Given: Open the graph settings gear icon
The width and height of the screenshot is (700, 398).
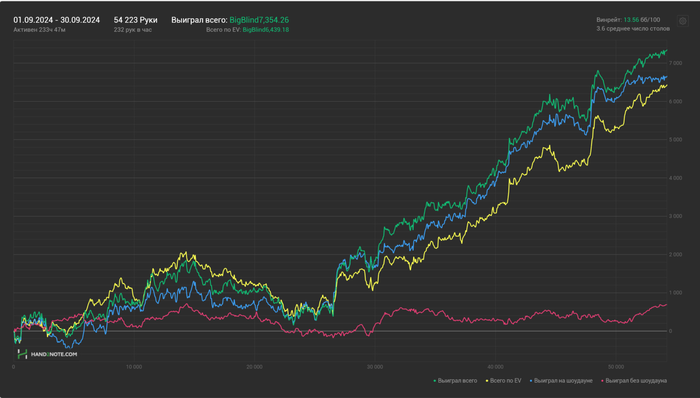Looking at the screenshot, I should click(683, 21).
